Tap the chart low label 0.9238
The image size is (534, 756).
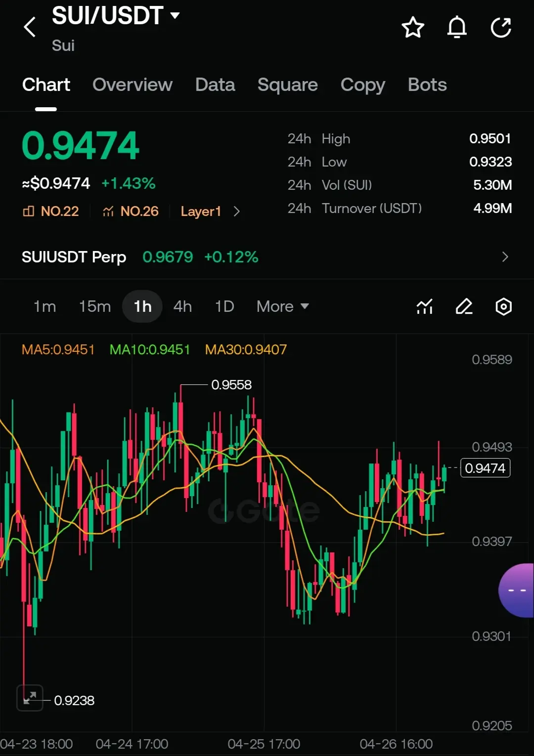[74, 701]
